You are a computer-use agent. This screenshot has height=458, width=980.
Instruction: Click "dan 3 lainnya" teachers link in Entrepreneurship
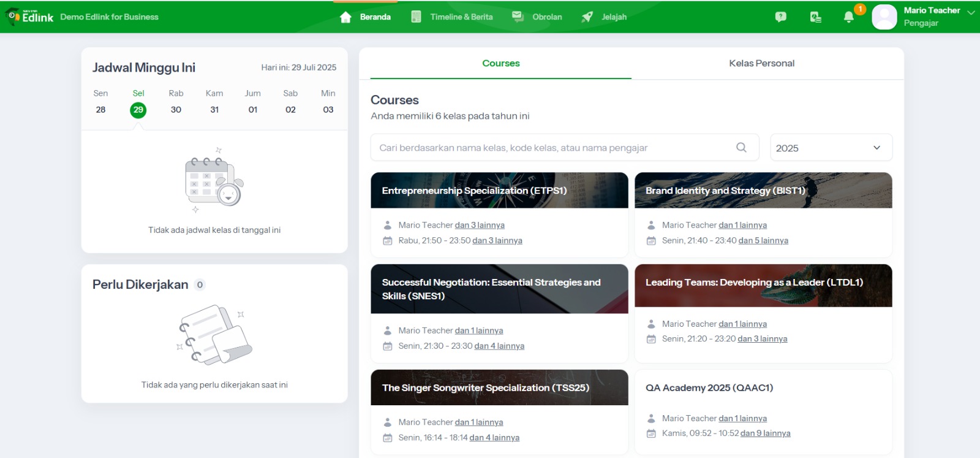480,225
